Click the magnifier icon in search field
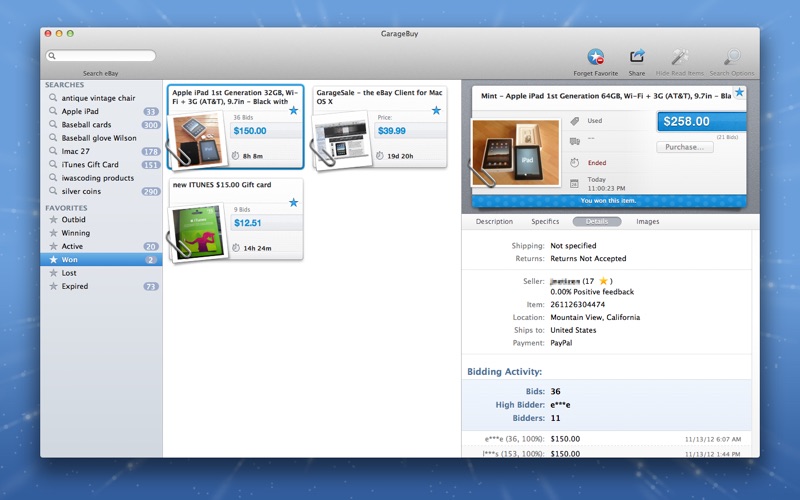The image size is (800, 500). 52,56
